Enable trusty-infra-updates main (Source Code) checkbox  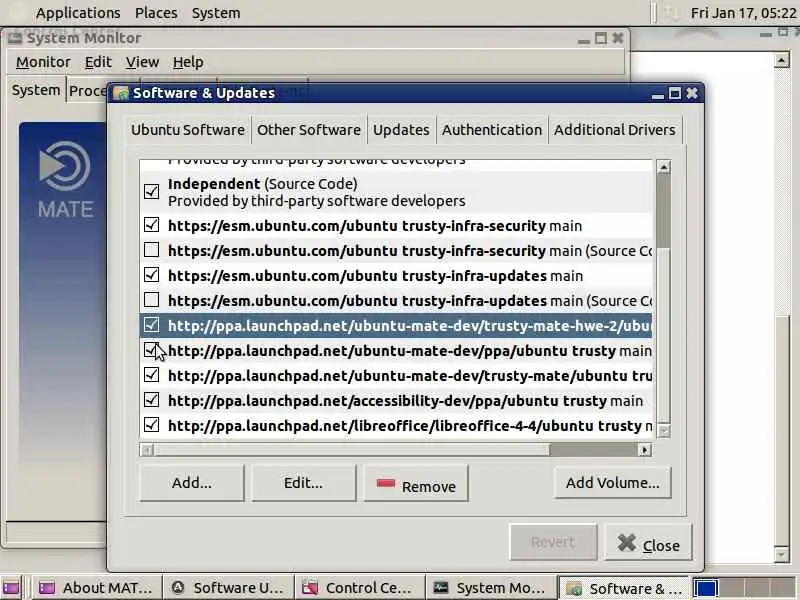pos(152,300)
